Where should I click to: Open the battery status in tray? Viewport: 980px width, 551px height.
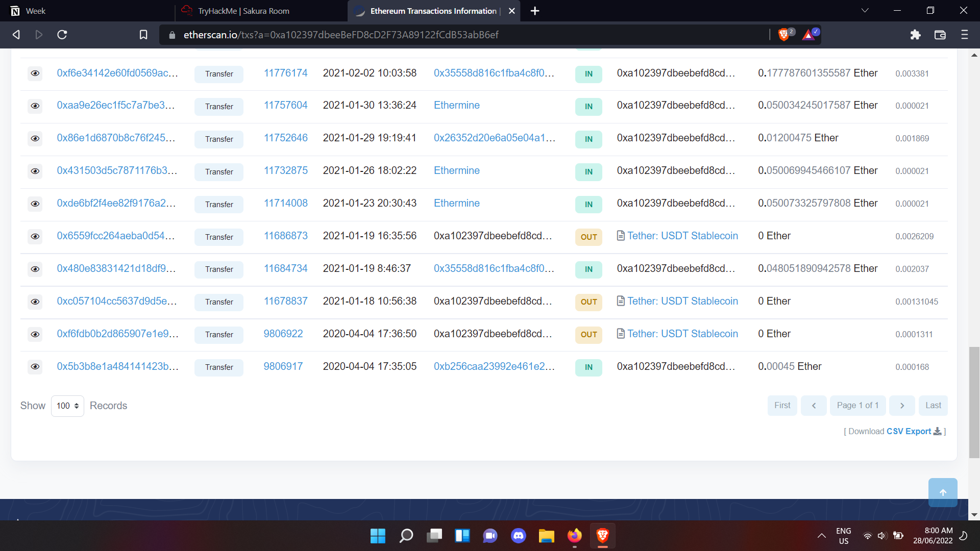point(898,536)
